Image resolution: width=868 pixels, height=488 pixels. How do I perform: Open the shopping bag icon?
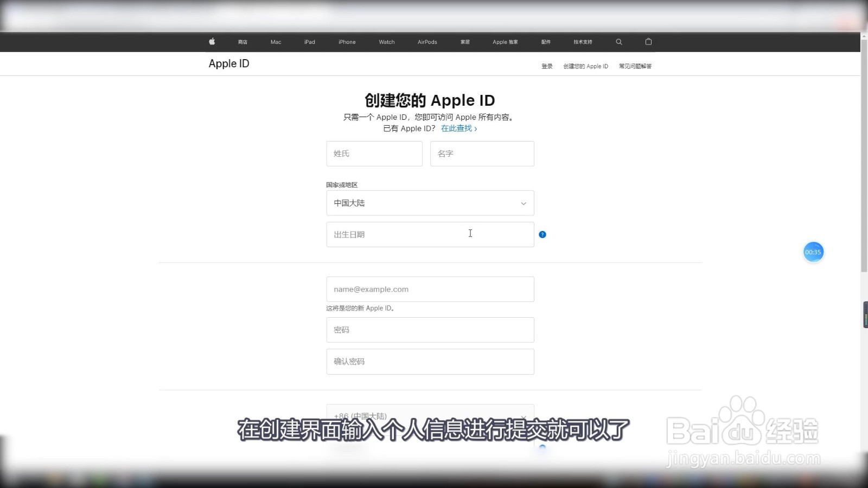point(648,42)
